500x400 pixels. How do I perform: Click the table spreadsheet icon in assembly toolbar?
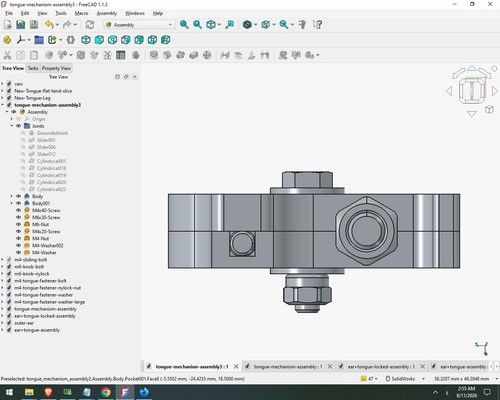(121, 55)
